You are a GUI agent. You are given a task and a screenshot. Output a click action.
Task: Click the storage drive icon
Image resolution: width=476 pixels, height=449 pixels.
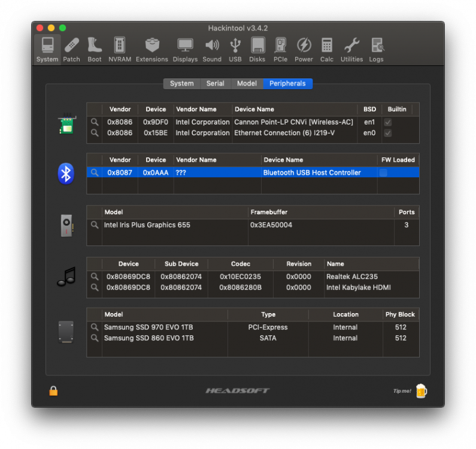coord(66,332)
